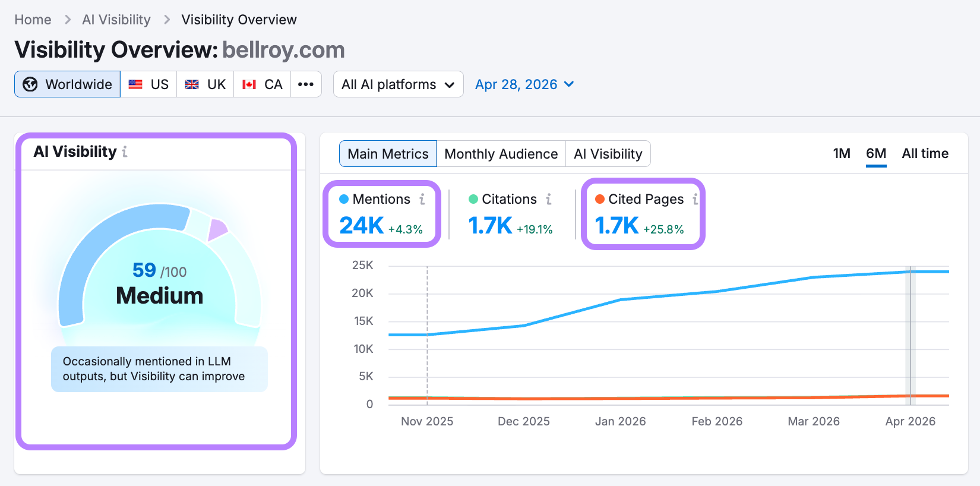Click the Canada flag icon
Image resolution: width=980 pixels, height=486 pixels.
tap(249, 84)
